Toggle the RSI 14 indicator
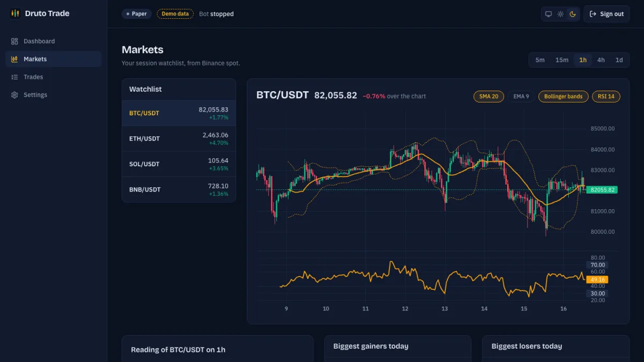This screenshot has width=644, height=362. [x=606, y=97]
